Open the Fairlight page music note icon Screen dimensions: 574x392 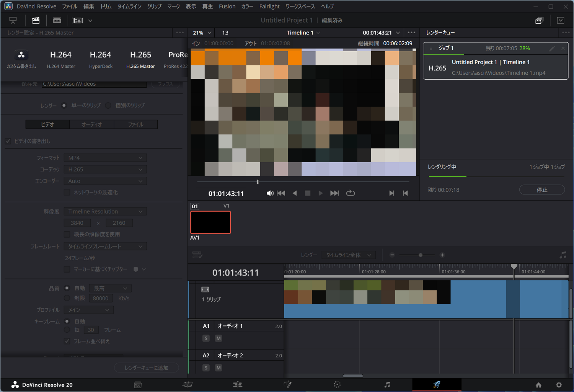(387, 385)
